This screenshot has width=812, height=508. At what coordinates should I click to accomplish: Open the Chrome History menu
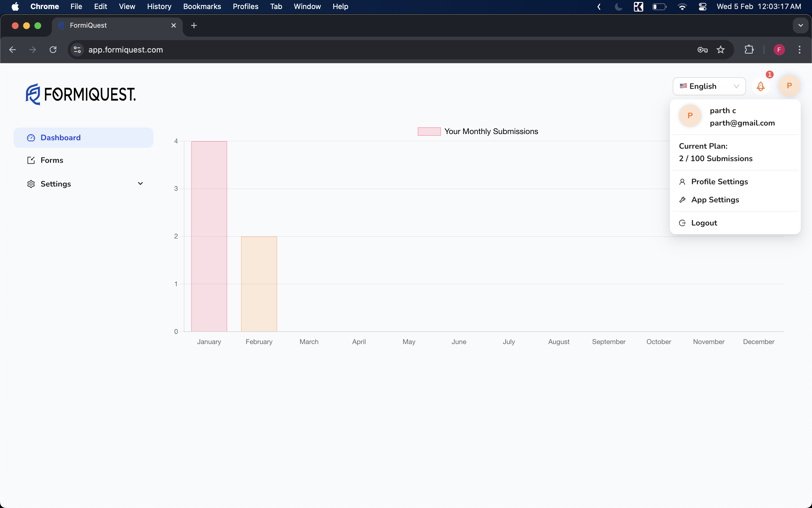(159, 6)
